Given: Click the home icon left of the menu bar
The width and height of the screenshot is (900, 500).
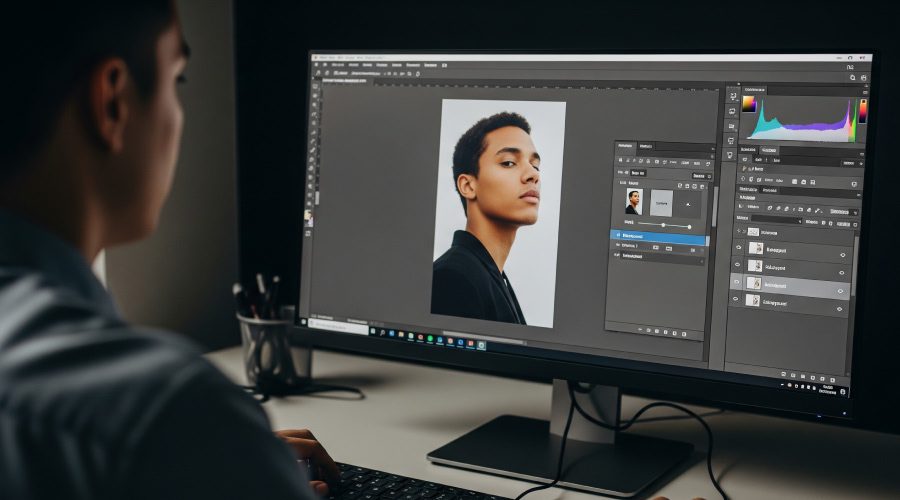Looking at the screenshot, I should [325, 65].
